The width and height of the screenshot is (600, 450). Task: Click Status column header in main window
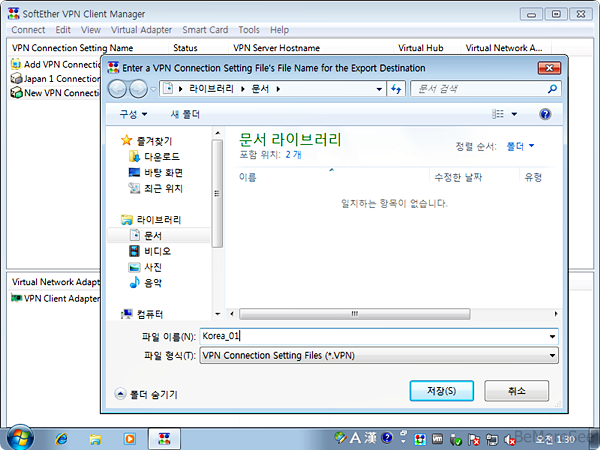(x=198, y=48)
